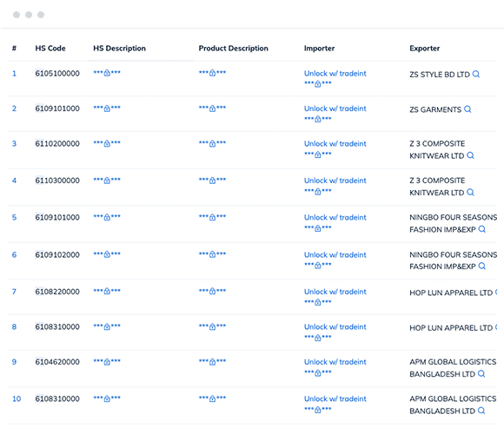Click locked HS Description in row 10

click(107, 398)
